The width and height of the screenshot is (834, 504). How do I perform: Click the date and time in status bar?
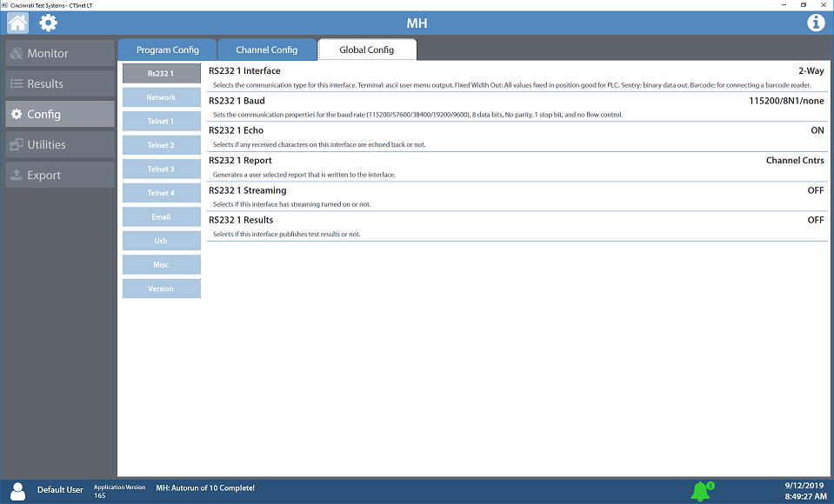[805, 491]
